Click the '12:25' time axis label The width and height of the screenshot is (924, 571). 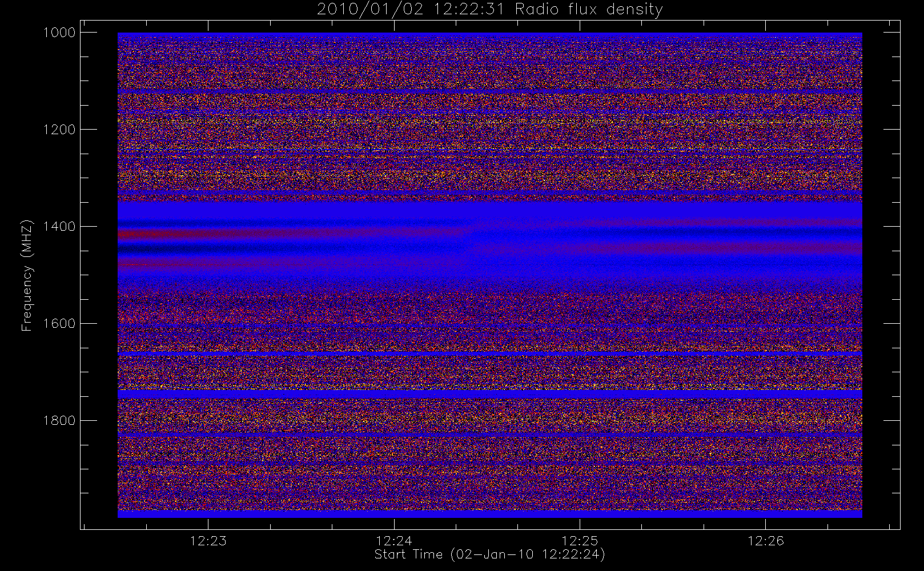point(580,541)
